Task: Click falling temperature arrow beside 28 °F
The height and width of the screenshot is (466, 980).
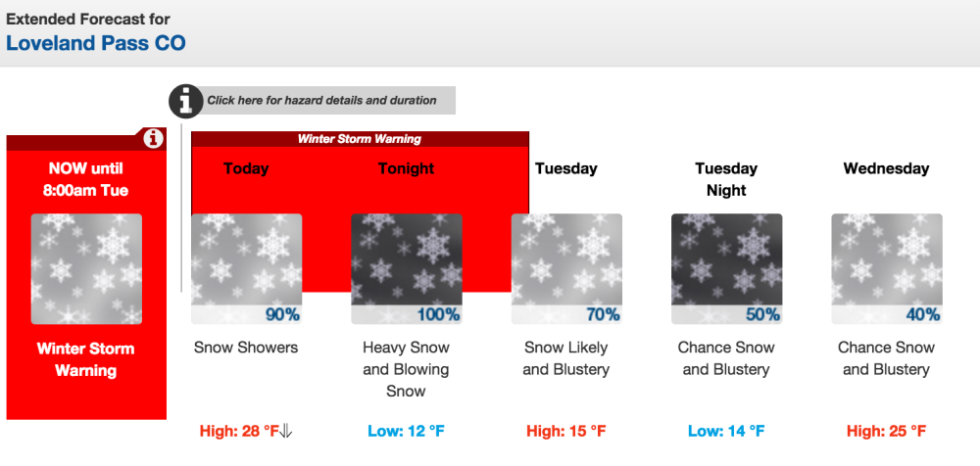Action: click(x=285, y=431)
